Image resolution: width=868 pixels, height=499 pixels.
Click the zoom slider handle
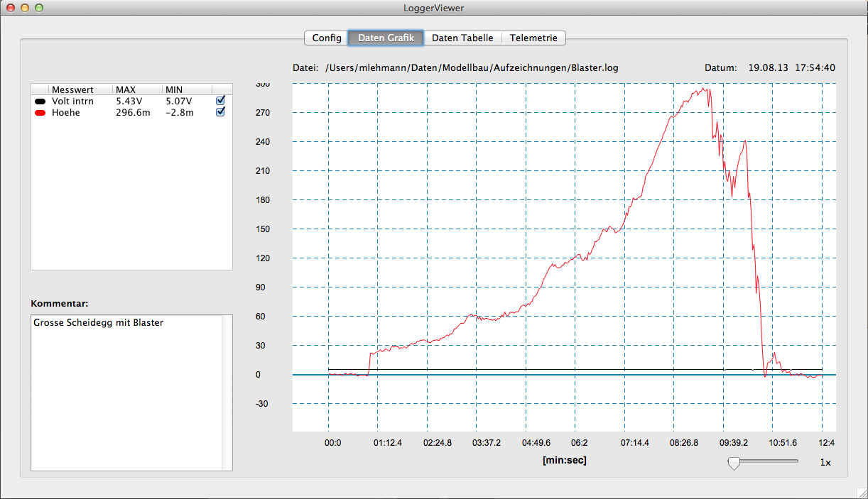point(734,463)
